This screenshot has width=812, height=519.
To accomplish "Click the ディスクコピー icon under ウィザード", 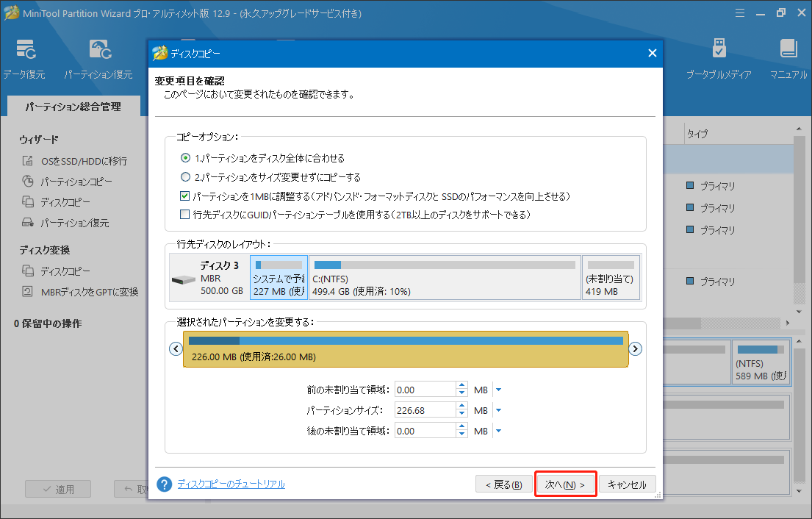I will click(27, 201).
